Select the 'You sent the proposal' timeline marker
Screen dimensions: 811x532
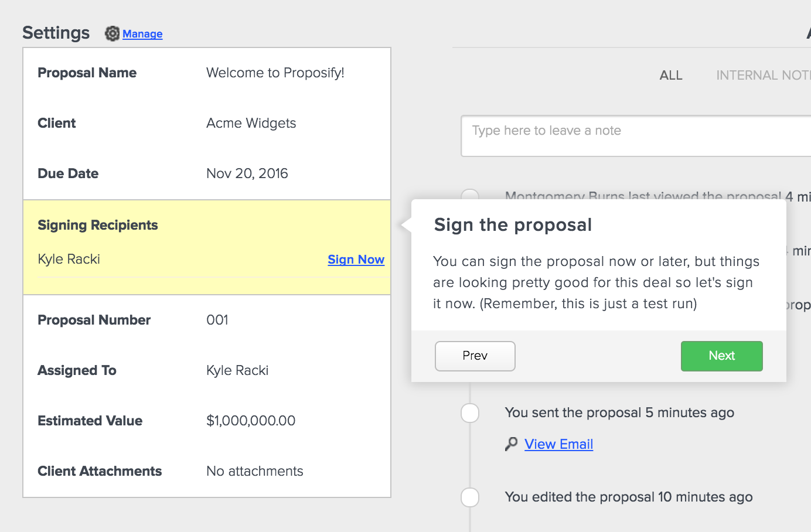pyautogui.click(x=470, y=412)
